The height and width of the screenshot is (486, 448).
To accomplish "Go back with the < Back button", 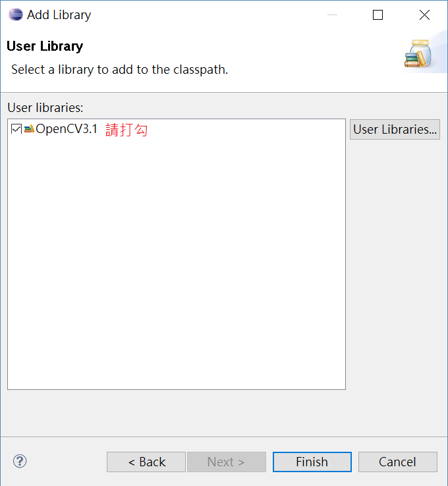I will coord(146,462).
